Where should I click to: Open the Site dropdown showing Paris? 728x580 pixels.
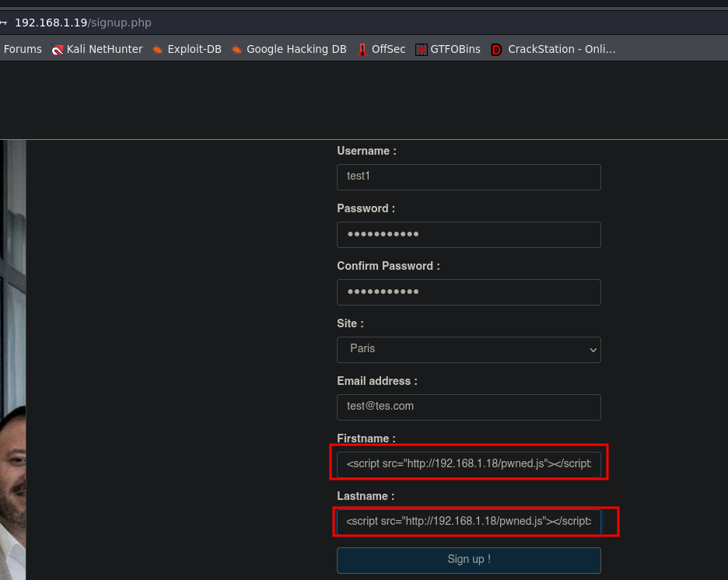point(469,349)
